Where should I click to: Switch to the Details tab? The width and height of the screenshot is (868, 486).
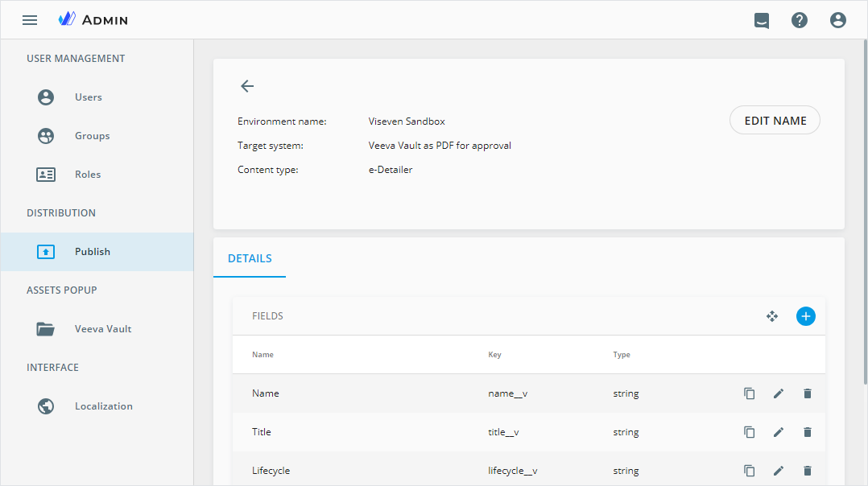pyautogui.click(x=250, y=259)
